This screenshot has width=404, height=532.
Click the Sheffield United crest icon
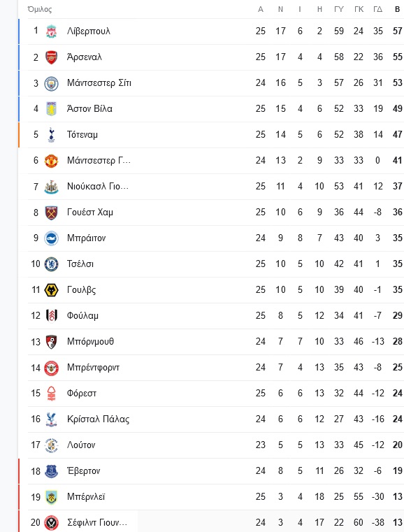(x=51, y=523)
